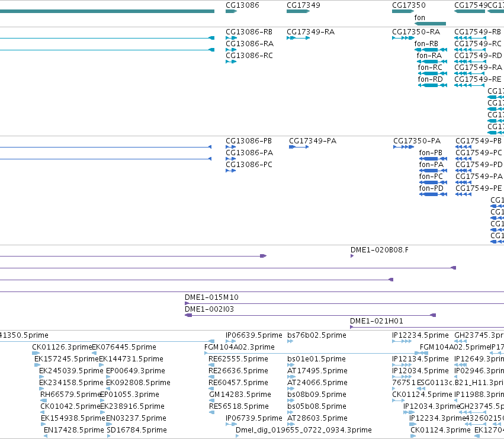
Task: Open EST RE62555.5prime
Action: click(238, 359)
